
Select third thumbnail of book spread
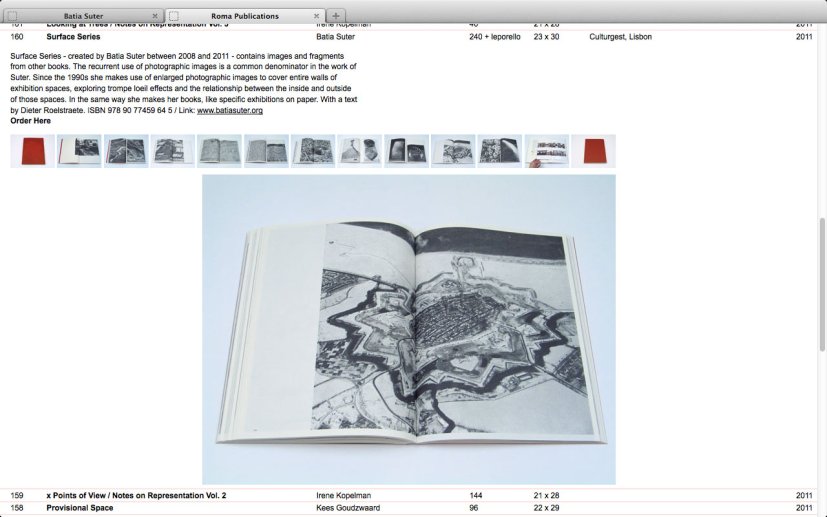126,151
